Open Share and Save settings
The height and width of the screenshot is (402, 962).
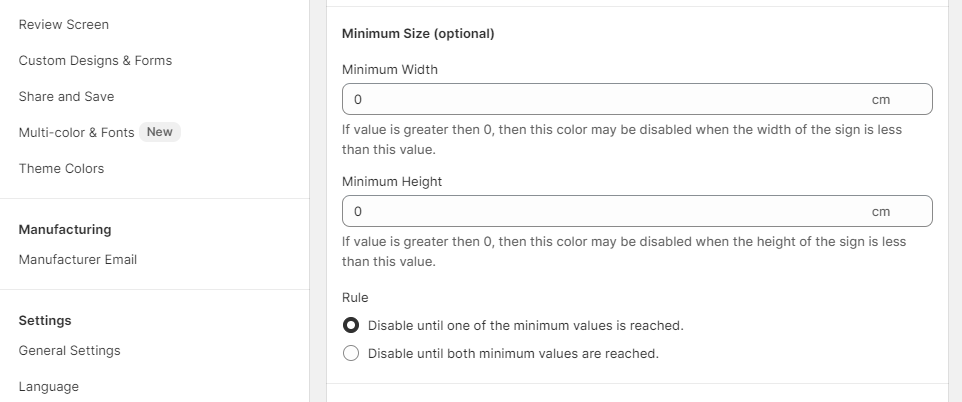coord(66,96)
